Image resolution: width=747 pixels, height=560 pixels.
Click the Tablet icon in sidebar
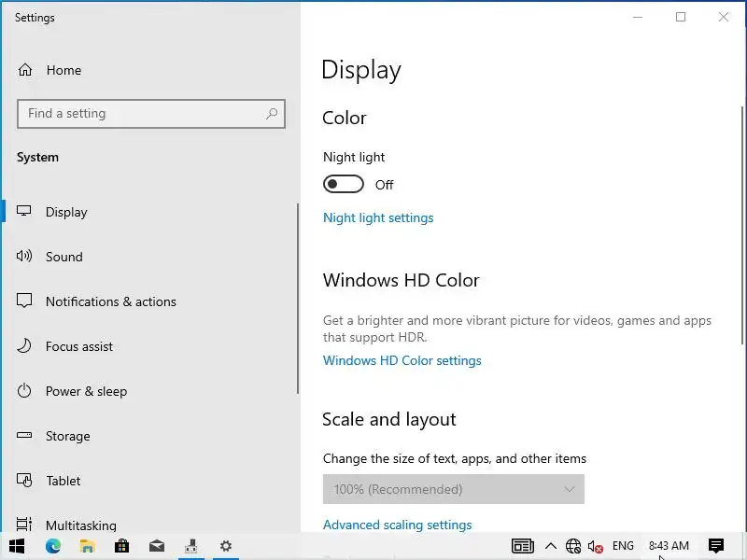point(24,480)
